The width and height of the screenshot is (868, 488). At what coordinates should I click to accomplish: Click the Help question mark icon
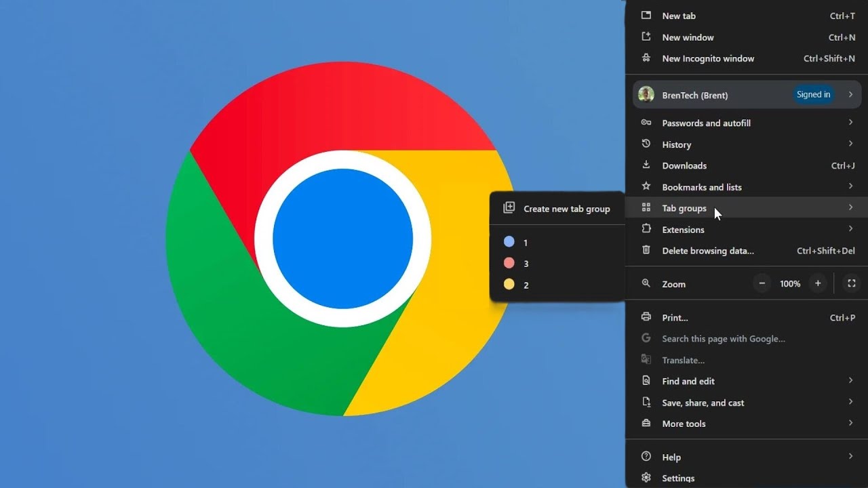646,457
